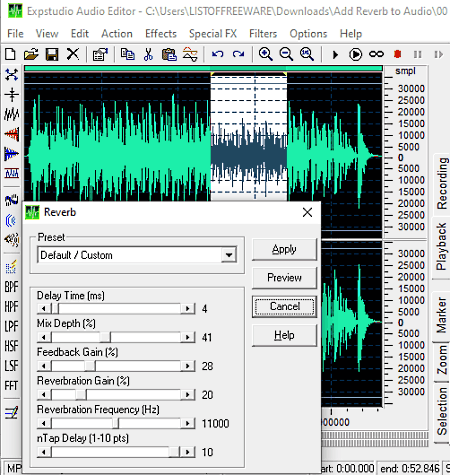This screenshot has width=450, height=475.
Task: Redo the action with the redo arrow
Action: (238, 54)
